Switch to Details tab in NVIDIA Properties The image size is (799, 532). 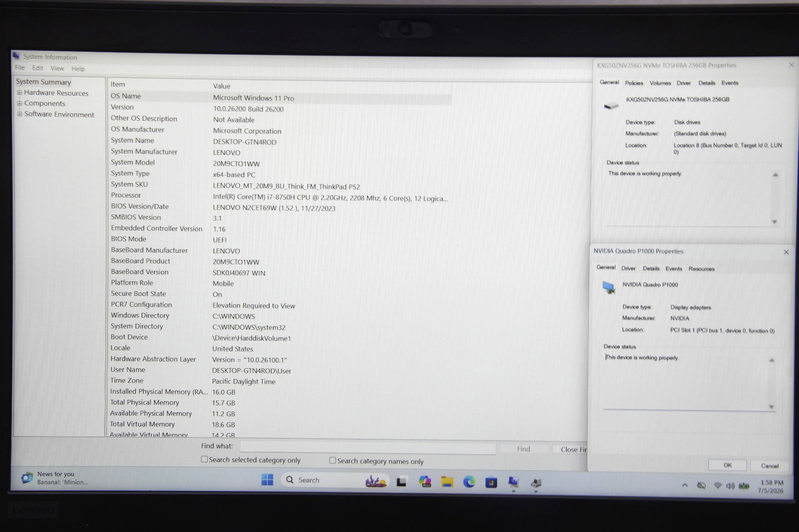(x=651, y=268)
